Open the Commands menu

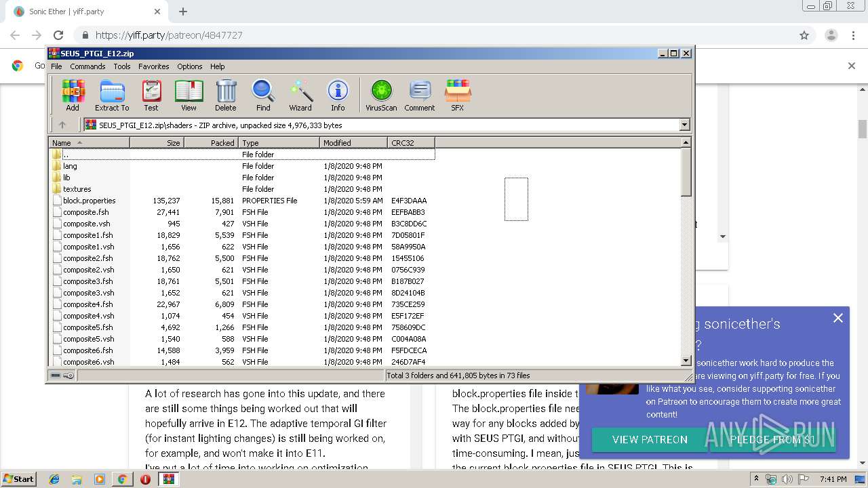(87, 66)
